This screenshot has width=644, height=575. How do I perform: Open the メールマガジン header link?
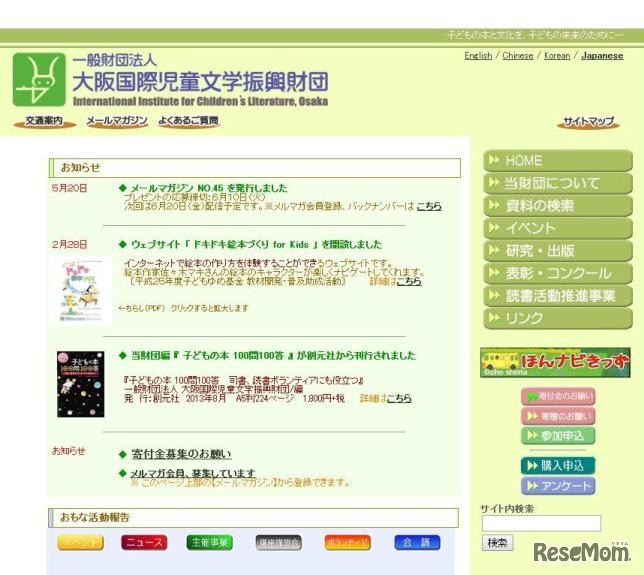point(117,121)
